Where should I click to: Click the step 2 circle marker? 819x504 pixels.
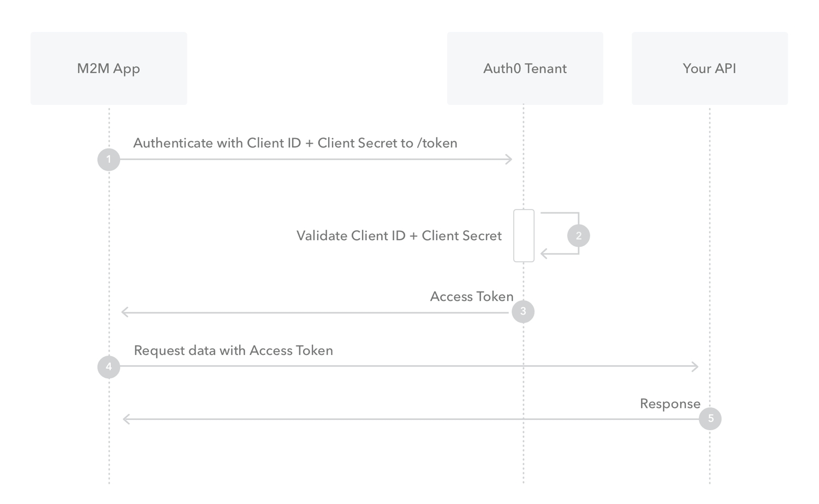(579, 236)
